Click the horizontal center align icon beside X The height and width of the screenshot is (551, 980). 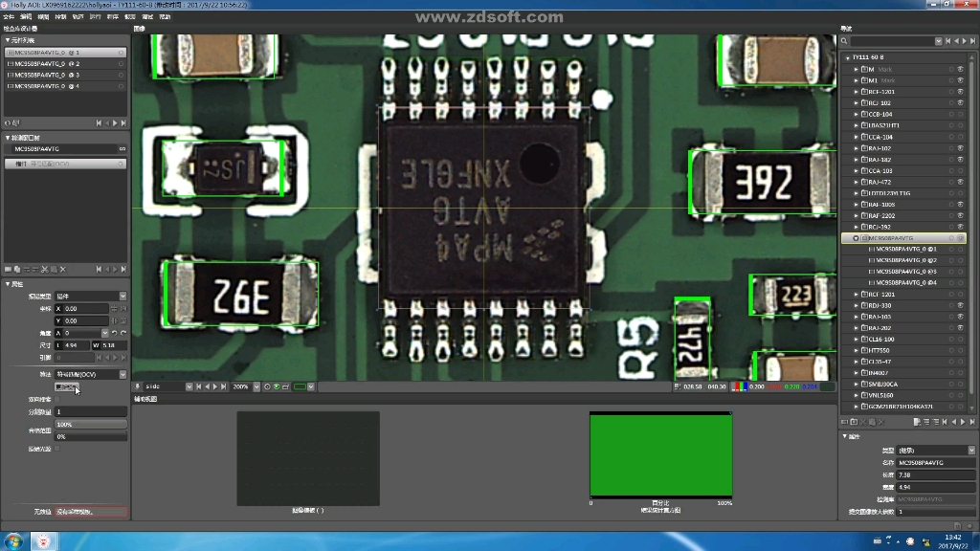pyautogui.click(x=115, y=309)
